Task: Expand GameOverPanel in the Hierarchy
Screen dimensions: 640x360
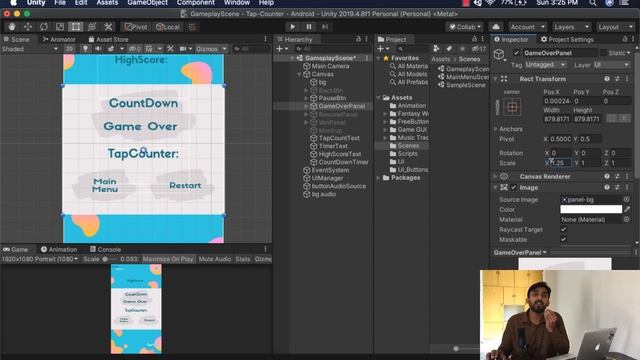Action: (306, 106)
